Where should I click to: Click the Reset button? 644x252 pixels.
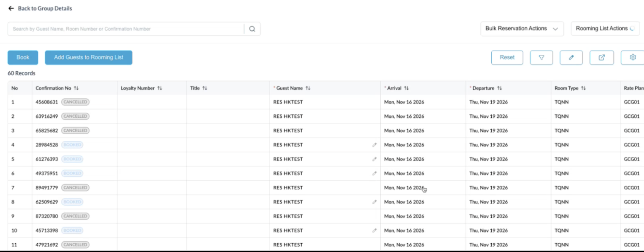click(507, 58)
